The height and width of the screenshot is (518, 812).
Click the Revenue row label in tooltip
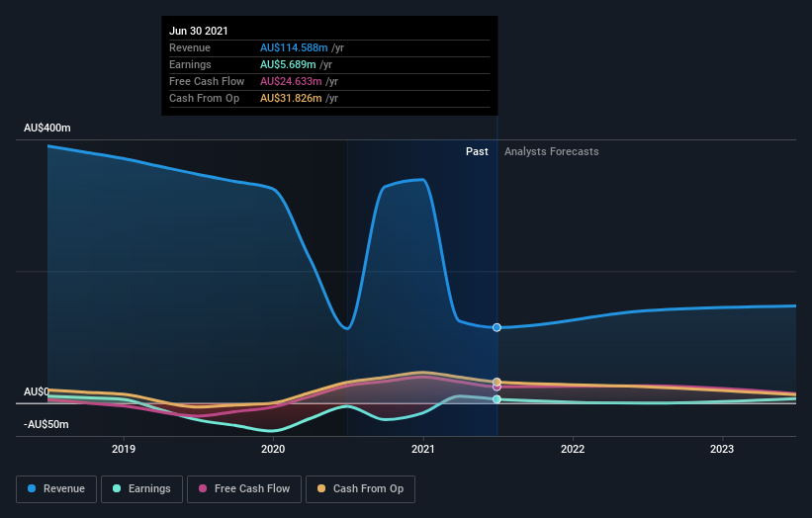point(190,47)
